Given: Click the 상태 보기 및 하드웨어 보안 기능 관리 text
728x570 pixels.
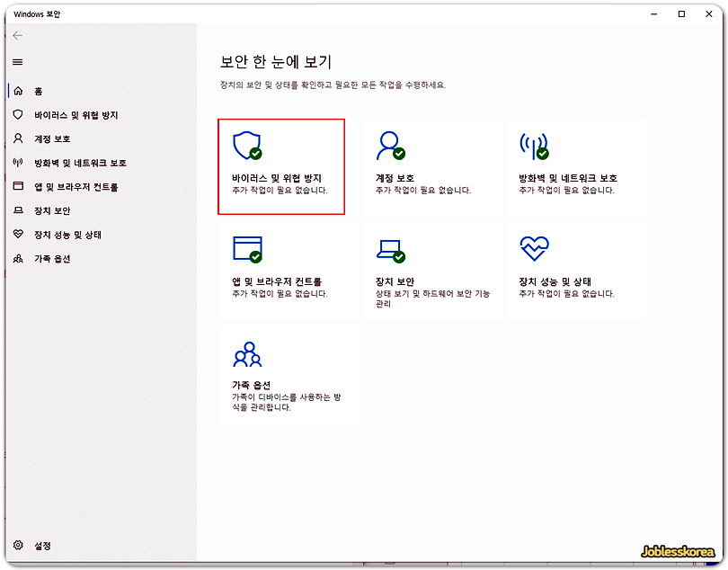Looking at the screenshot, I should click(432, 298).
